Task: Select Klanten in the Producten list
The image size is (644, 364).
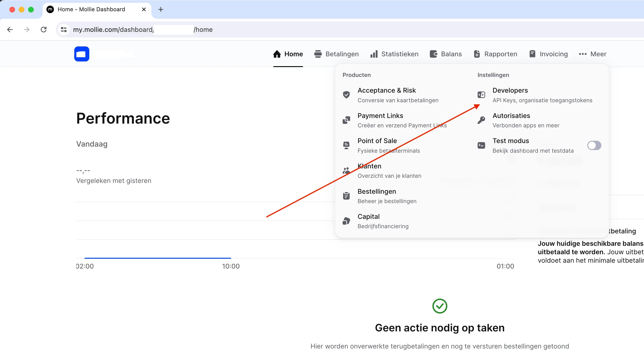Action: [x=382, y=171]
